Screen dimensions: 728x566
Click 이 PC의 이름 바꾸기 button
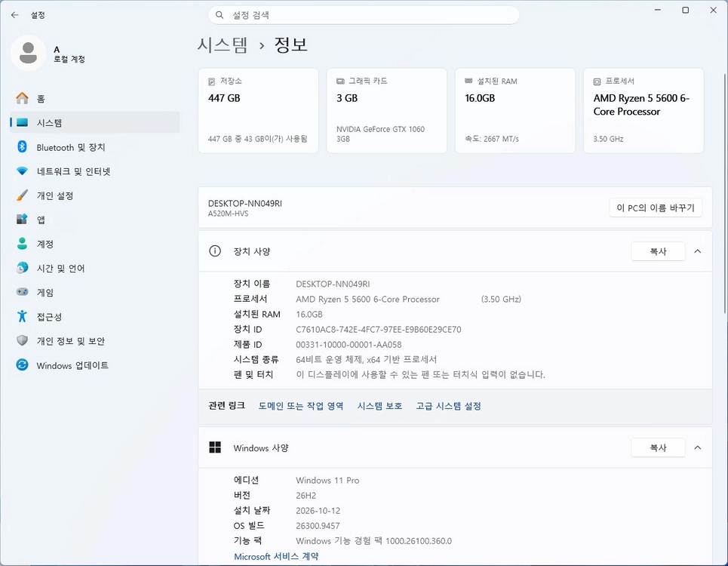[656, 208]
